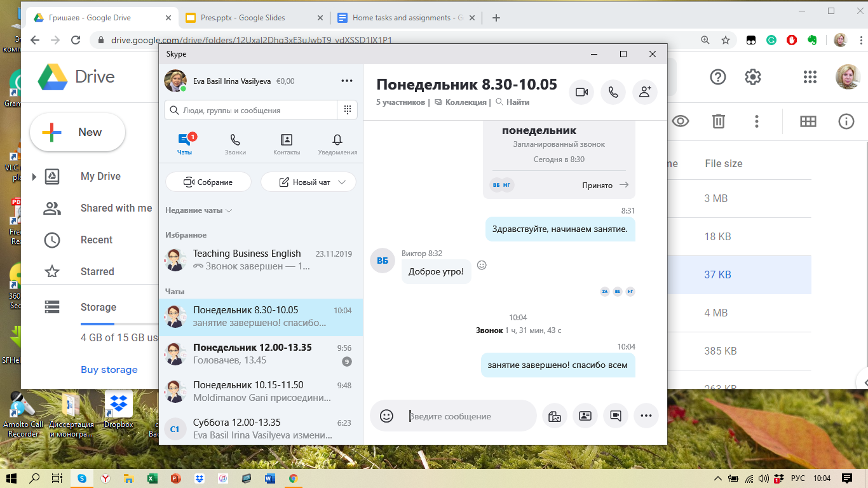Click the Собрание button

(208, 182)
